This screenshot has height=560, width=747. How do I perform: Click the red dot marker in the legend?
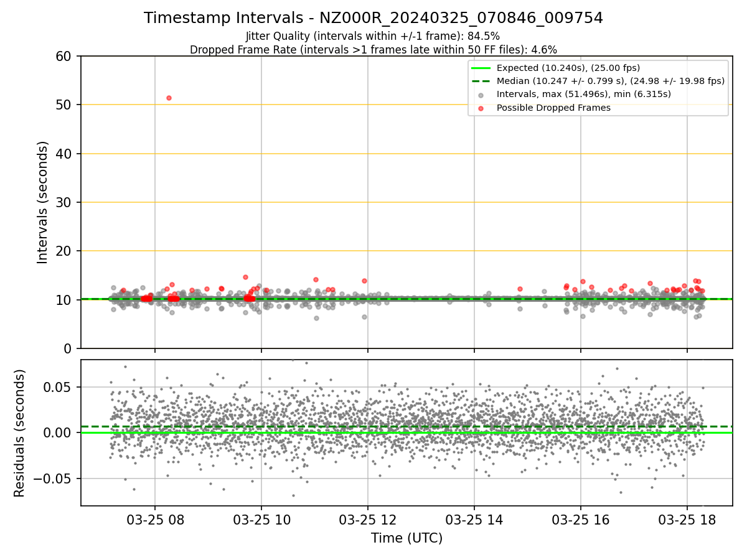[481, 108]
